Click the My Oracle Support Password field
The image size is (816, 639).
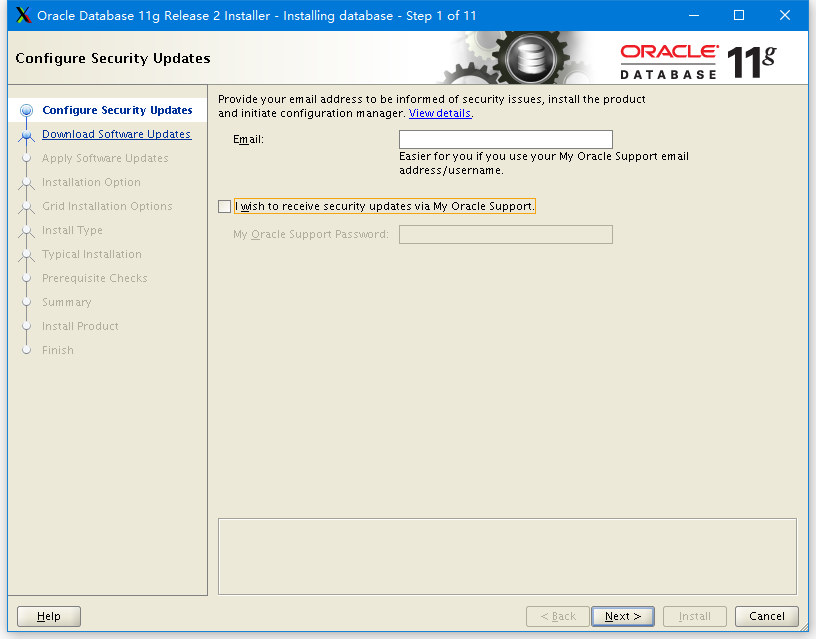[505, 234]
